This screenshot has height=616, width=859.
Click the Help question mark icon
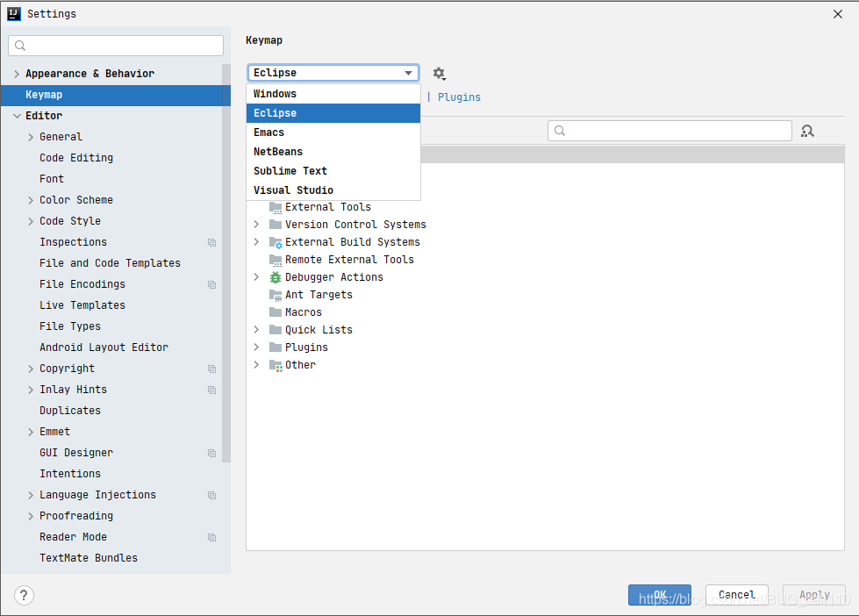(x=23, y=595)
